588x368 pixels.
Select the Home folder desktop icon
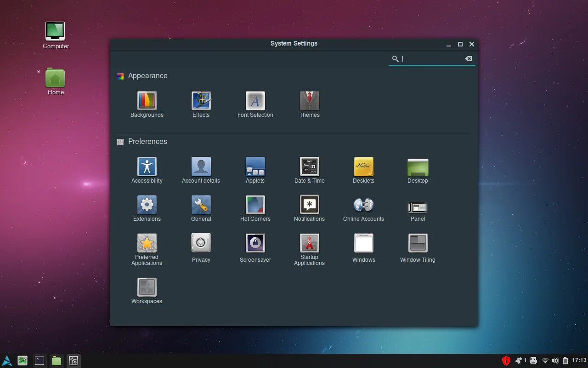(x=56, y=82)
